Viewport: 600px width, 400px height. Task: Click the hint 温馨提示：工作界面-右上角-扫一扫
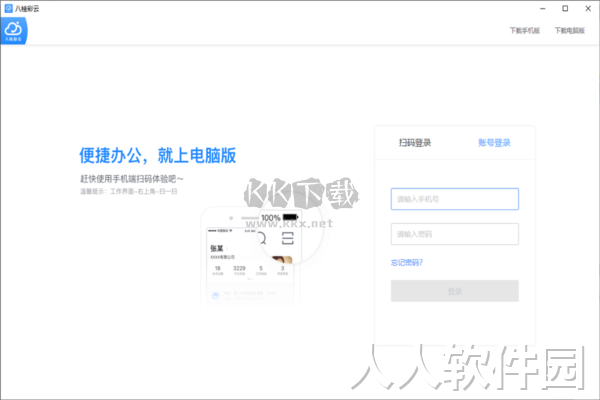(x=129, y=191)
